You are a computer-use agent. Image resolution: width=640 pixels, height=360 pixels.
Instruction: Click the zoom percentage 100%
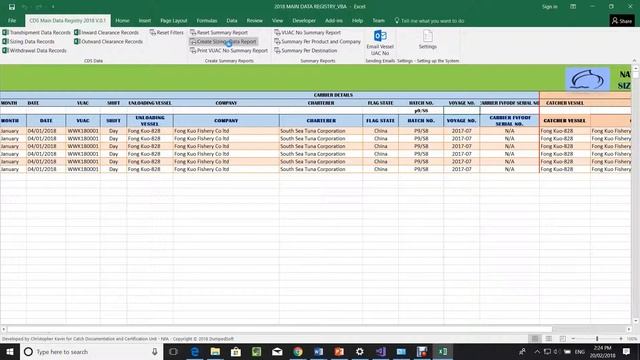[x=632, y=339]
